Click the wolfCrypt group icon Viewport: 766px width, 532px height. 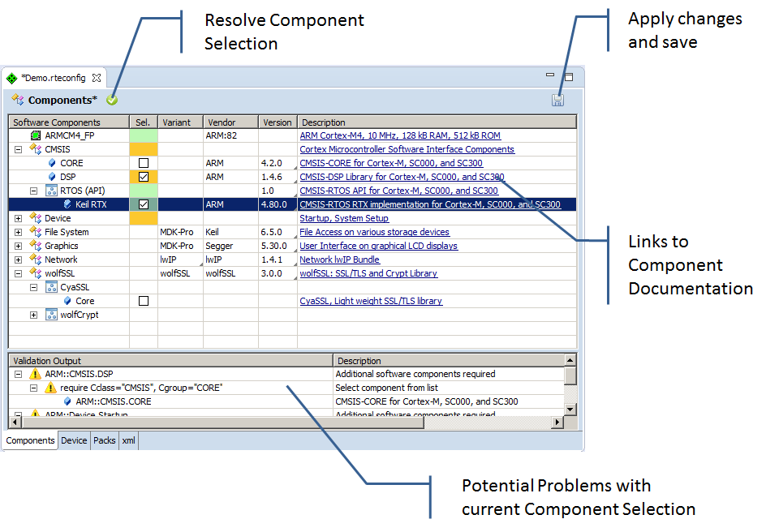tap(51, 315)
